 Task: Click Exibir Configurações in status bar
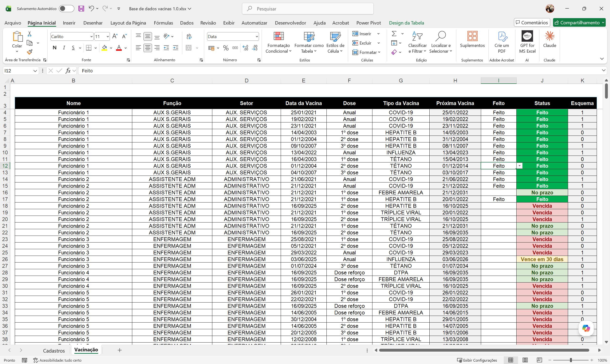477,360
